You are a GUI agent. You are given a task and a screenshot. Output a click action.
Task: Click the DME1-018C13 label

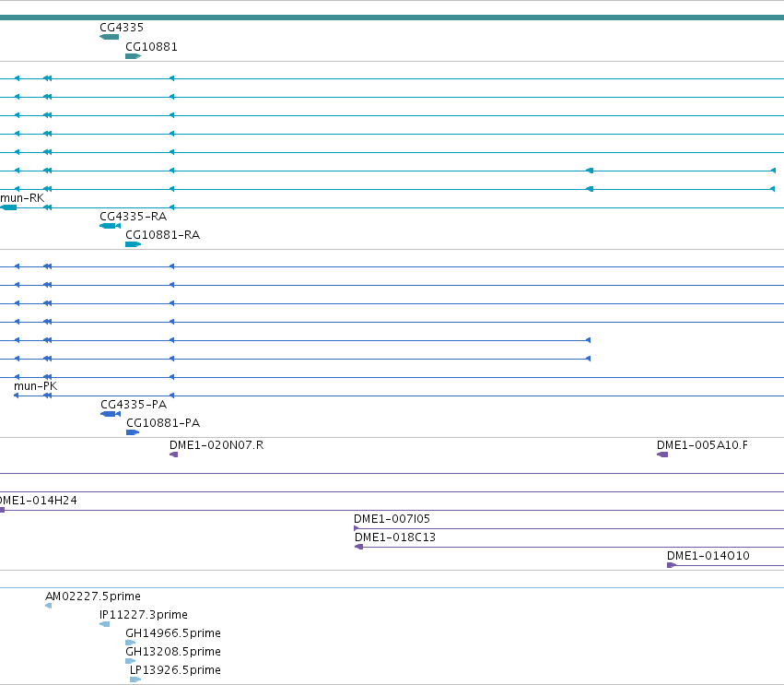pyautogui.click(x=395, y=537)
